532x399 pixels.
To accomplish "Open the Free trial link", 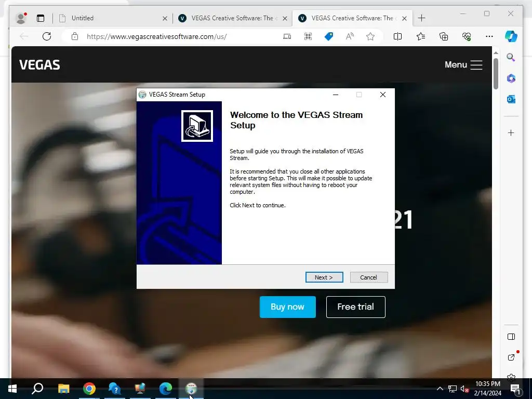I will pos(355,307).
